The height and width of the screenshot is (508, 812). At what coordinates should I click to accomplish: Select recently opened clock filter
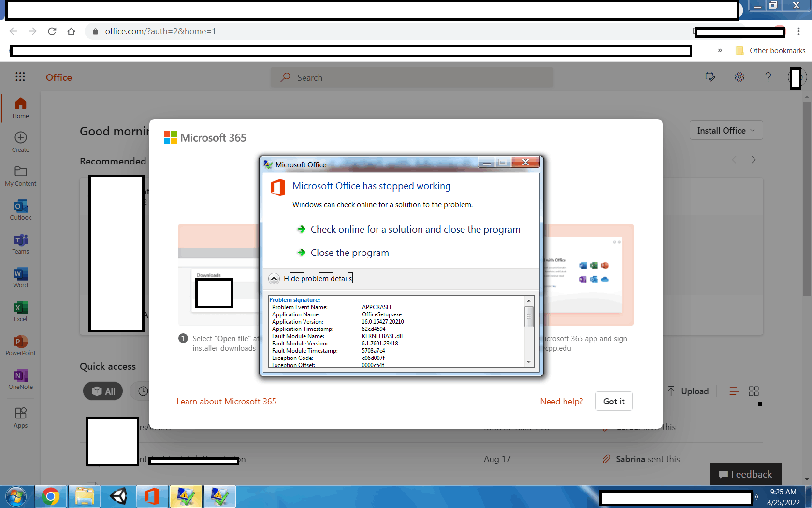pos(143,391)
